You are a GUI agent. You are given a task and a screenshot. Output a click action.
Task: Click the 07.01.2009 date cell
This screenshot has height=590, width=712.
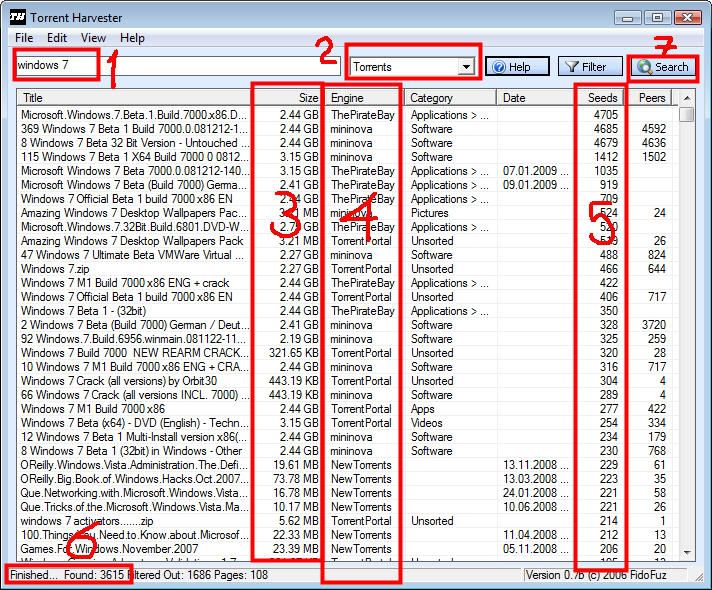535,171
